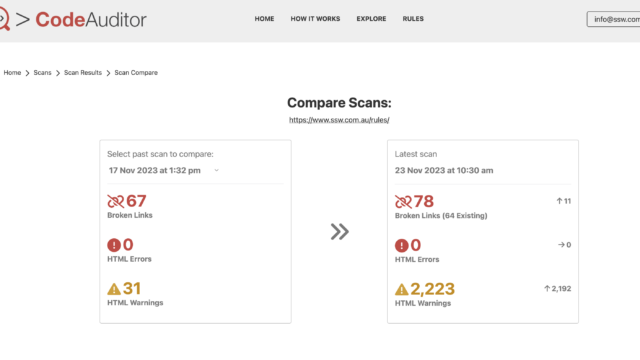This screenshot has height=360, width=640.
Task: Go to the EXPLORE menu item
Action: point(371,19)
